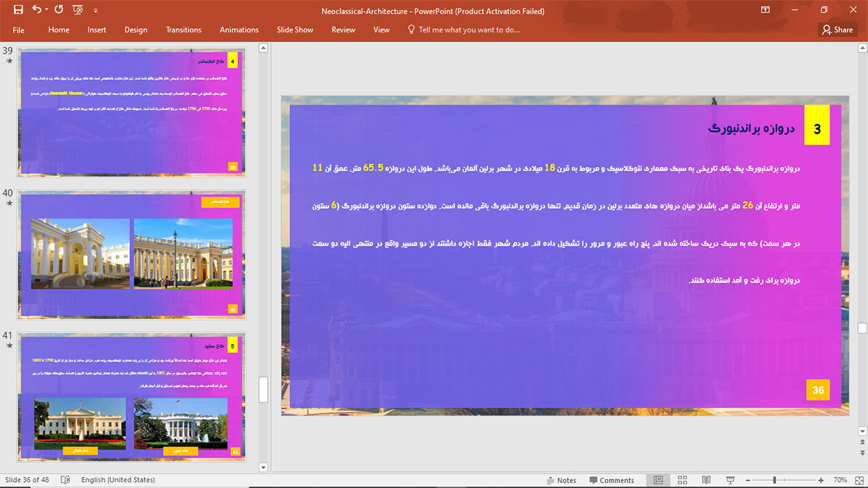The width and height of the screenshot is (868, 488).
Task: Go to previous slide double-arrow
Action: tap(862, 442)
